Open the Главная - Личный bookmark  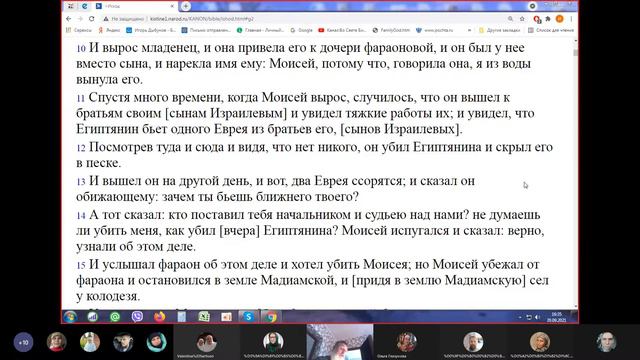[260, 30]
